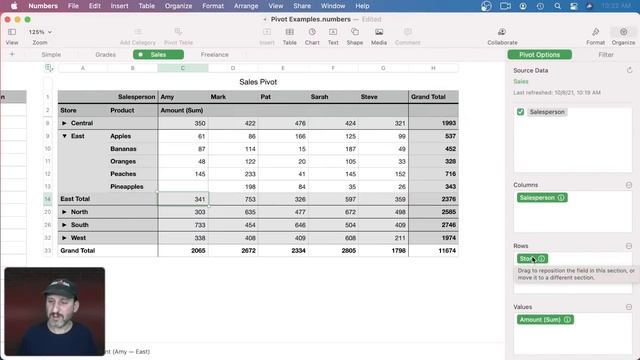Switch to the Freelance sheet tab
Screen dimensions: 640x360
point(215,55)
